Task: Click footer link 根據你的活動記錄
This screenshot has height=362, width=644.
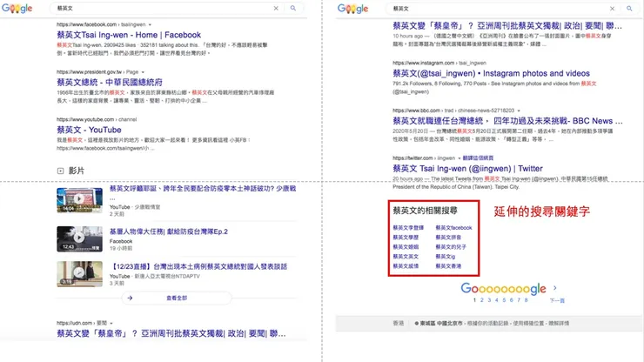Action: (488, 324)
